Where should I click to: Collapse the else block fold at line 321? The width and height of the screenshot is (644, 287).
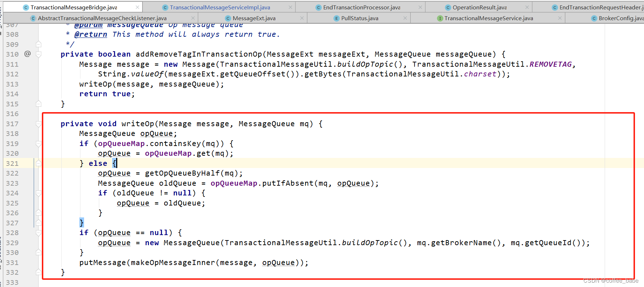pyautogui.click(x=39, y=163)
